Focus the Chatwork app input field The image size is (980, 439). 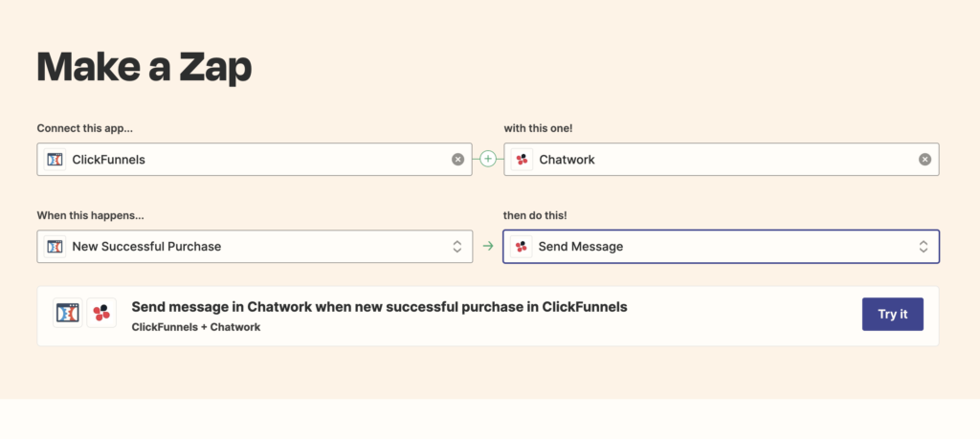tap(722, 159)
